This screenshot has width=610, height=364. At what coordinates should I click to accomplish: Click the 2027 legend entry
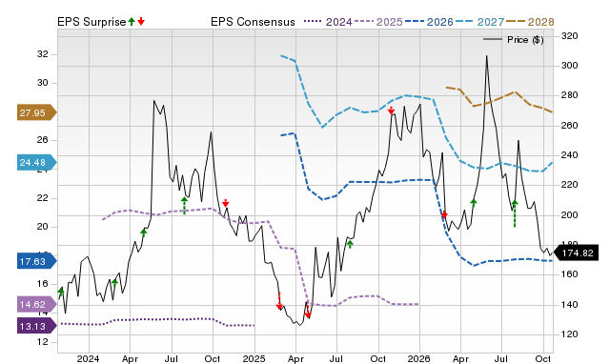pyautogui.click(x=479, y=22)
